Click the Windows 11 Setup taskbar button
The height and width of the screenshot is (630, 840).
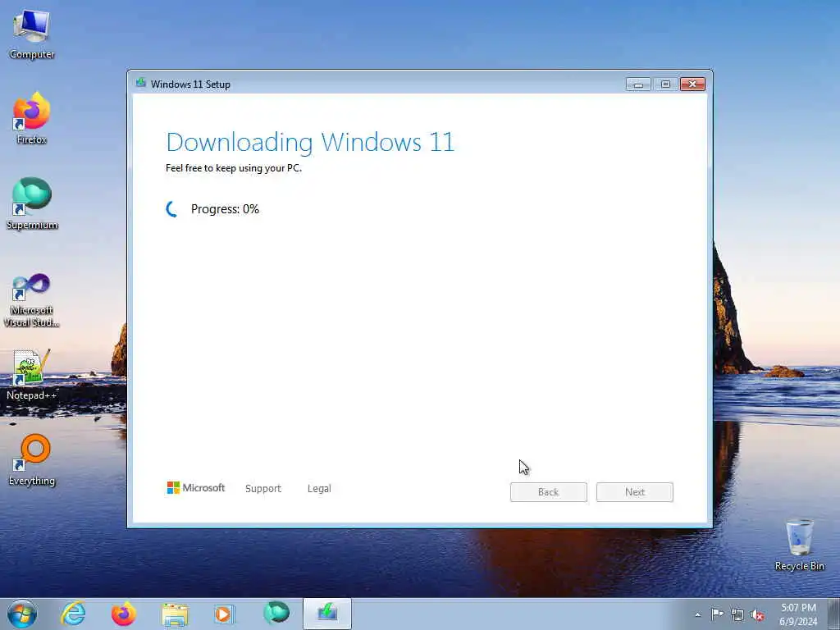click(327, 614)
